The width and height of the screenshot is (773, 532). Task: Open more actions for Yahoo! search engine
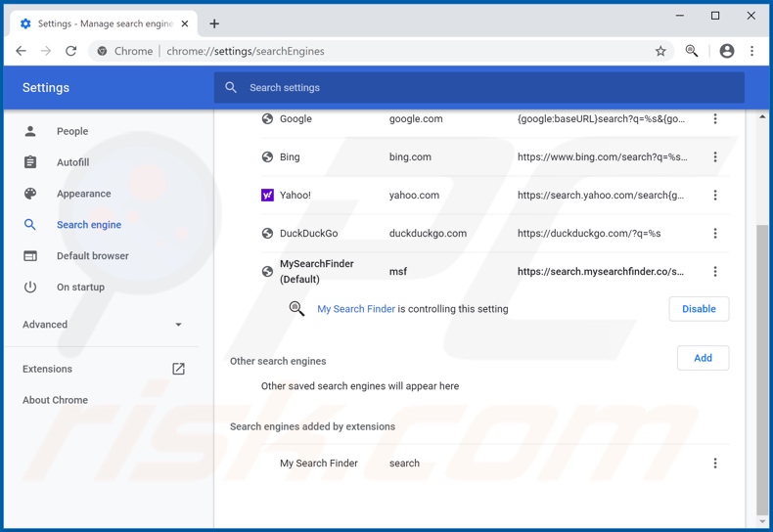(x=715, y=195)
